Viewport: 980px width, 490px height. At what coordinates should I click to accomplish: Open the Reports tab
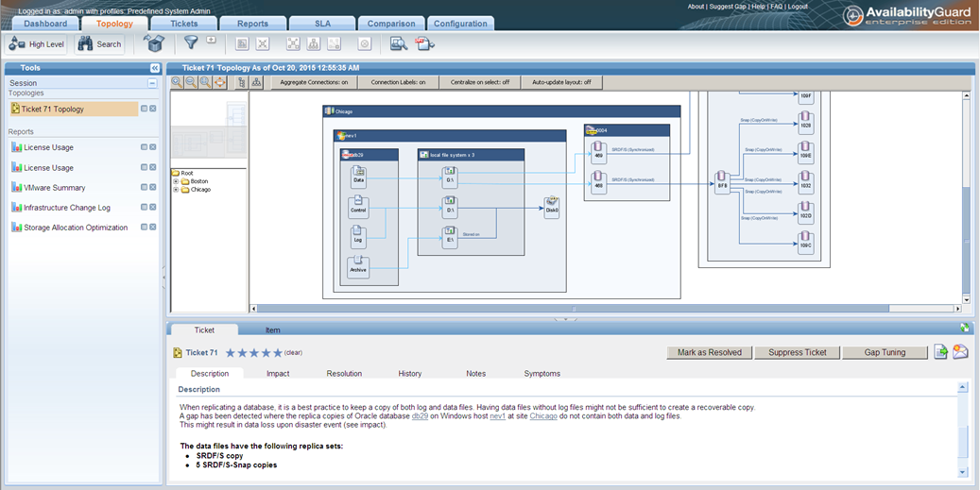click(x=252, y=24)
